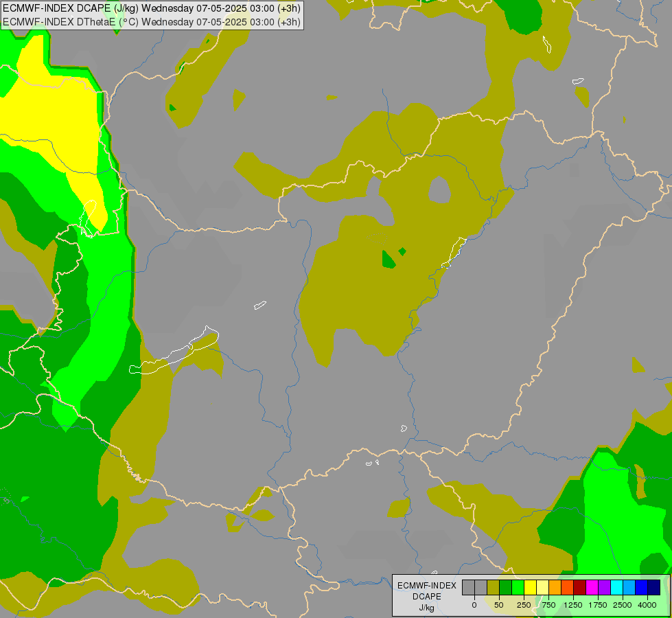Click the ECMWF-INDEX label in the legend box
Viewport: 672px width, 618px height.
click(x=427, y=586)
